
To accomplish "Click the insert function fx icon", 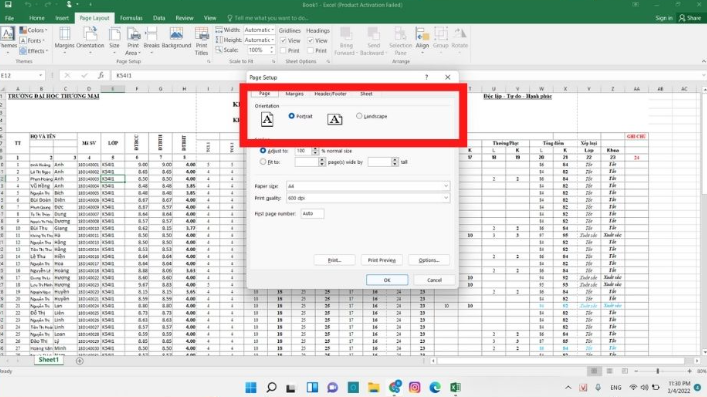I will (101, 75).
